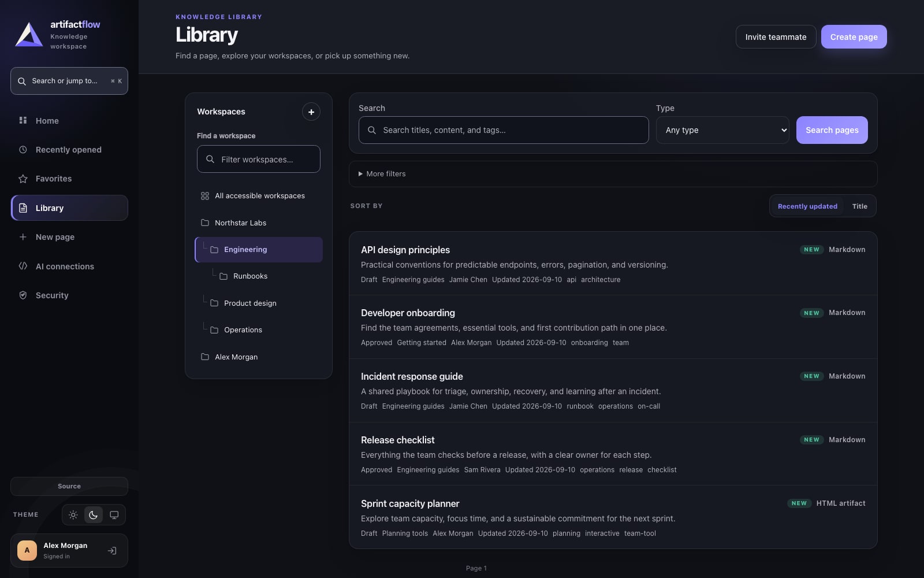This screenshot has width=924, height=578.
Task: Click the Favorites star icon
Action: (x=23, y=179)
